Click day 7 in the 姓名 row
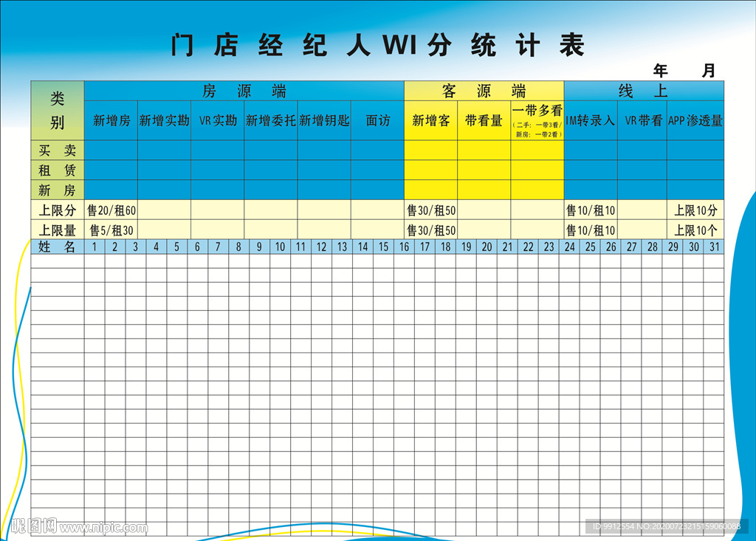This screenshot has height=541, width=756. [218, 247]
